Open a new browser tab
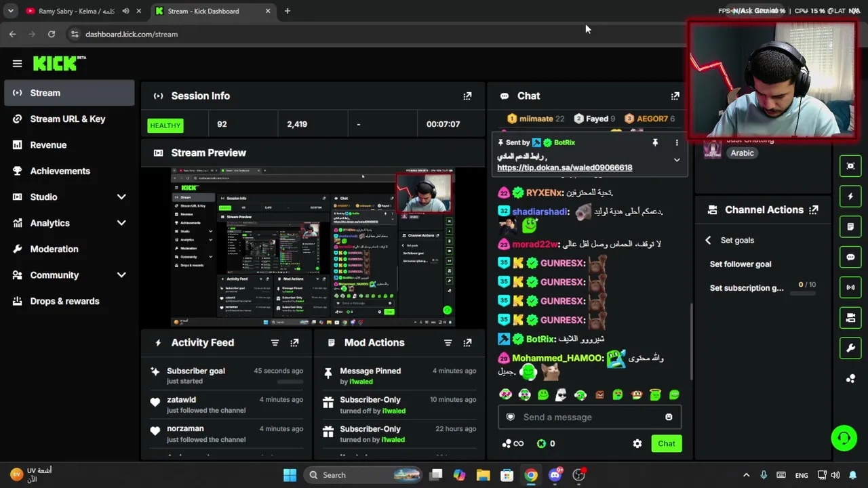This screenshot has width=868, height=488. pos(288,11)
